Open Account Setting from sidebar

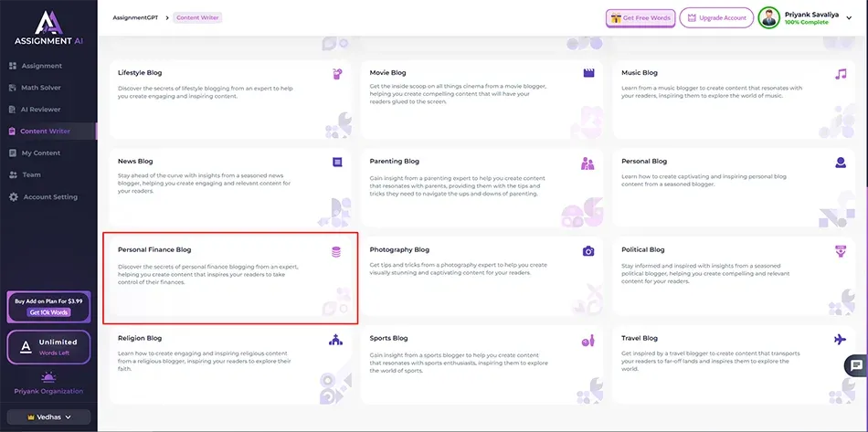point(49,197)
